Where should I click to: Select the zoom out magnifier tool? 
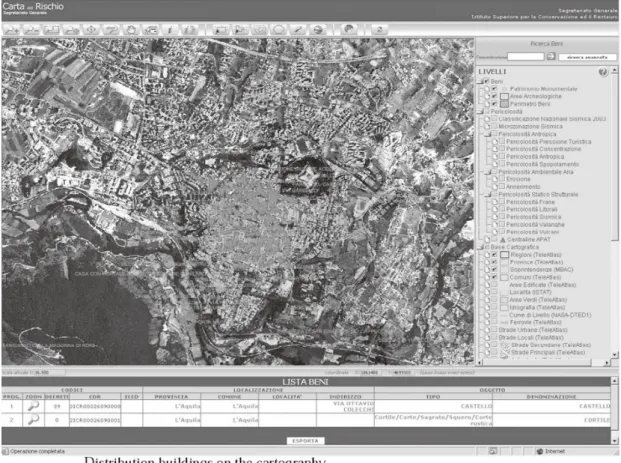click(x=31, y=30)
